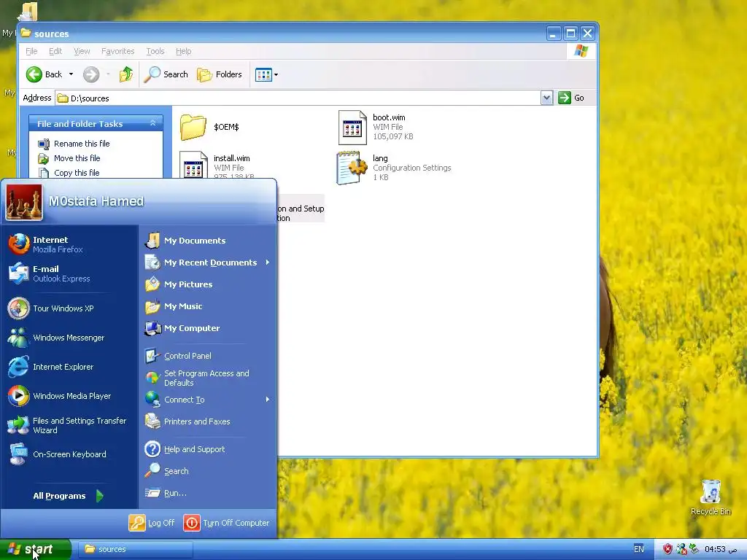Open the Views dropdown button
Screen dimensions: 747x560
[266, 74]
